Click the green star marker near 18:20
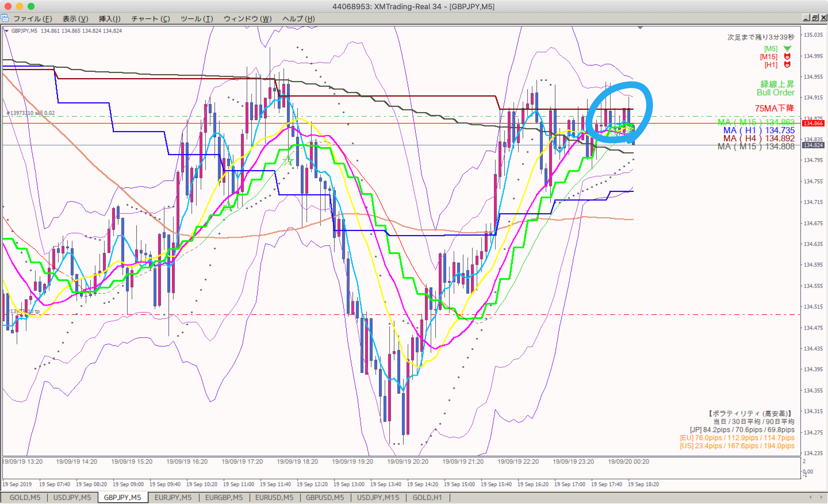Viewport: 828px width, 504px height. (x=288, y=161)
